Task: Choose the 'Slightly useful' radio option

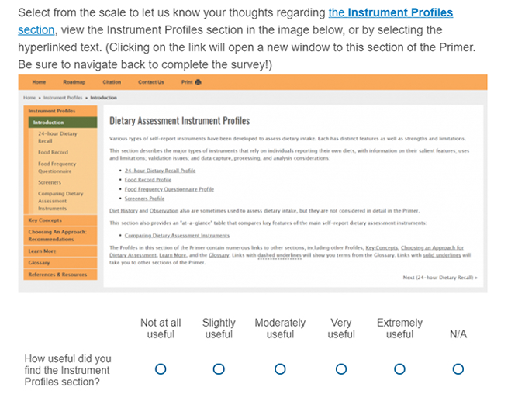Action: point(219,369)
